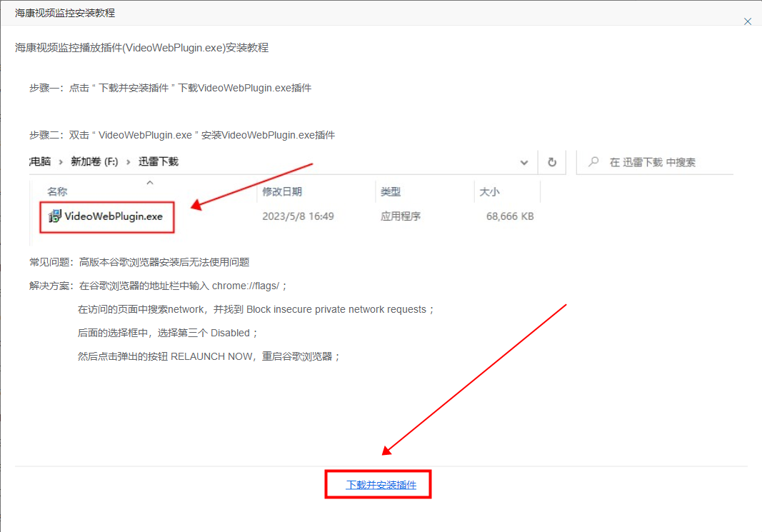Expand the chevron after 新加卷 (F:) breadcrumb
This screenshot has height=532, width=762.
[x=128, y=162]
